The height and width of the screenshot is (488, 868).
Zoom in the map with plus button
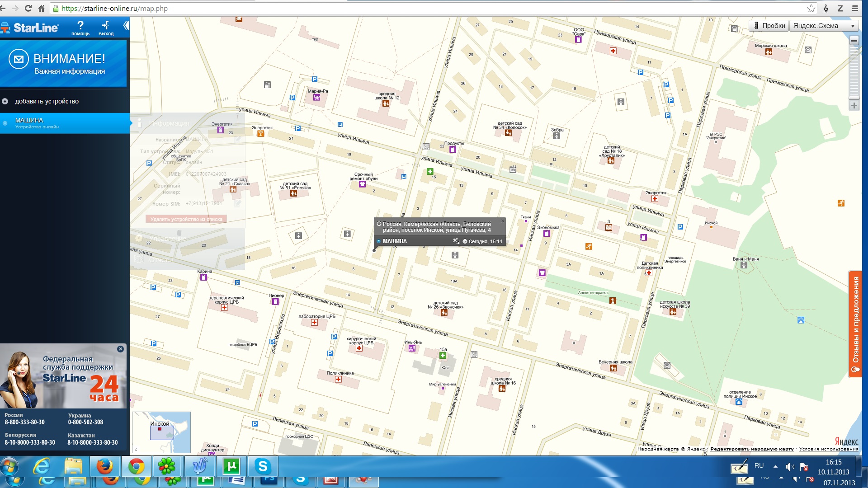pos(854,106)
